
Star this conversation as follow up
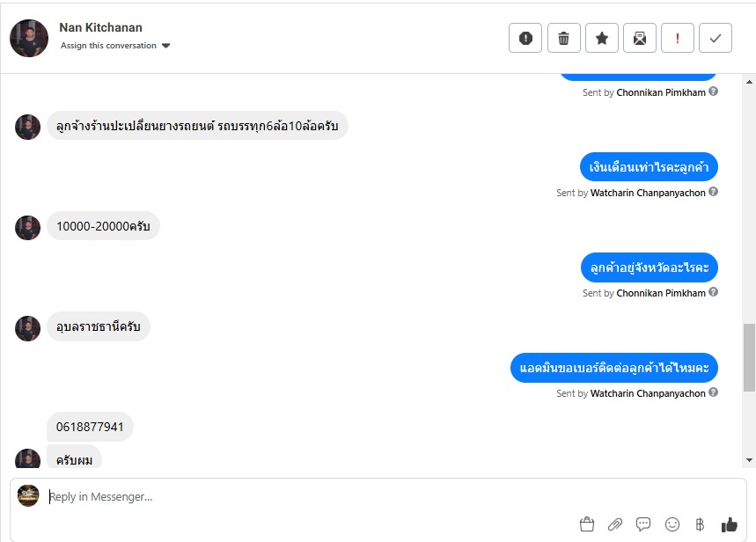601,38
